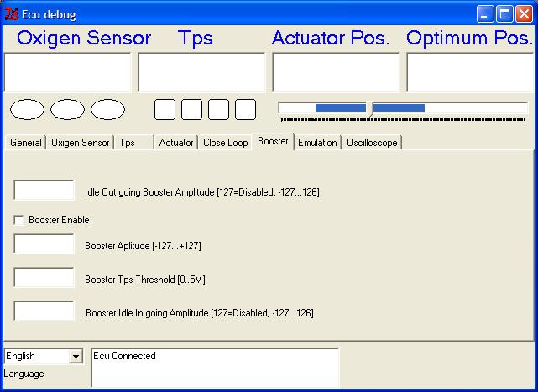
Task: Click the Idle Out going Booster Amplitude field
Action: coord(44,191)
